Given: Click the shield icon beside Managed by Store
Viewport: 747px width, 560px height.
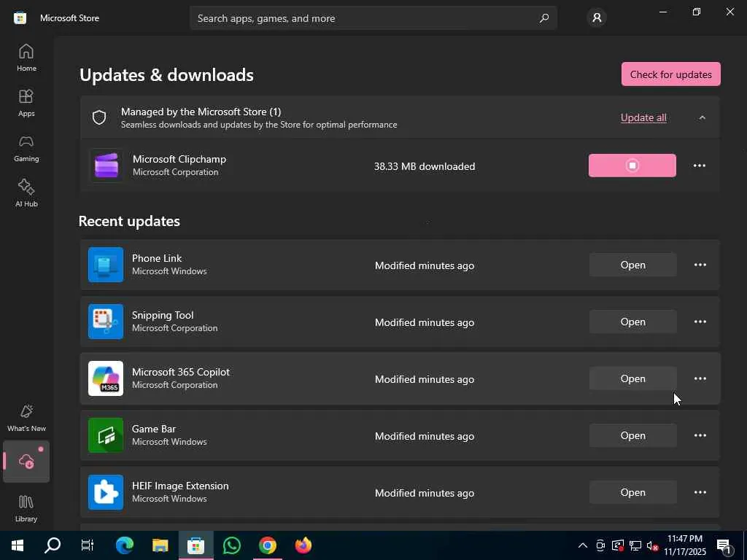Looking at the screenshot, I should tap(99, 117).
